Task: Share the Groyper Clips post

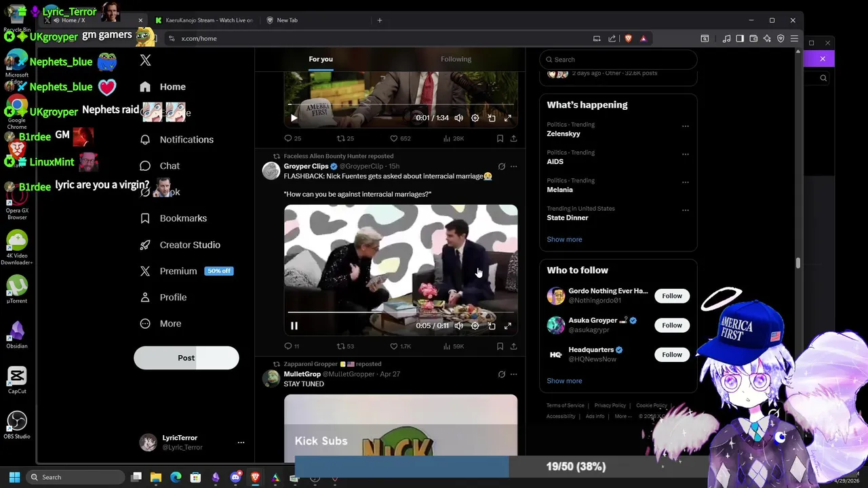Action: coord(513,346)
